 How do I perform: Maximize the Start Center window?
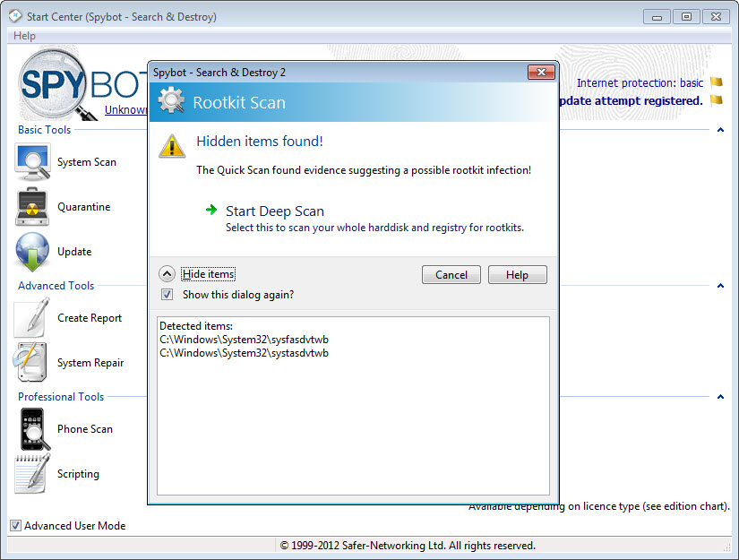[686, 17]
